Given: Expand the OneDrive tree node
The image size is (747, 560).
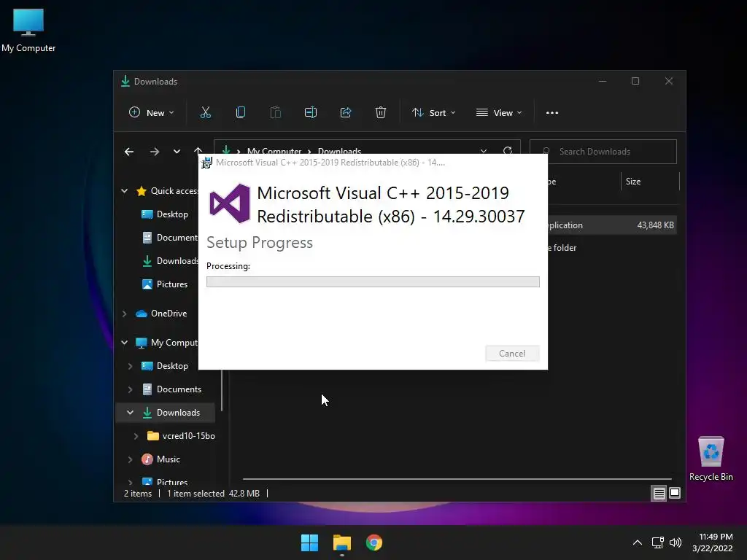Looking at the screenshot, I should [124, 314].
